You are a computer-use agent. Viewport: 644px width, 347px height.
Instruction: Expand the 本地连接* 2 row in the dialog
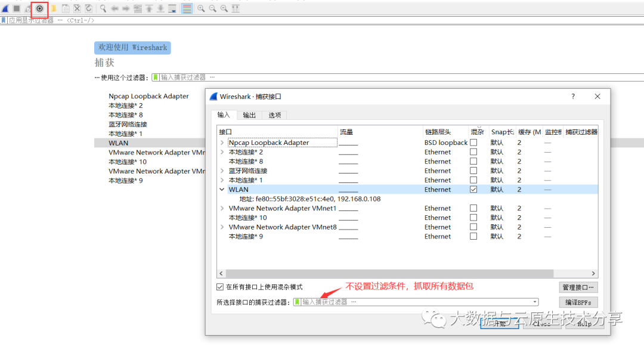(222, 152)
